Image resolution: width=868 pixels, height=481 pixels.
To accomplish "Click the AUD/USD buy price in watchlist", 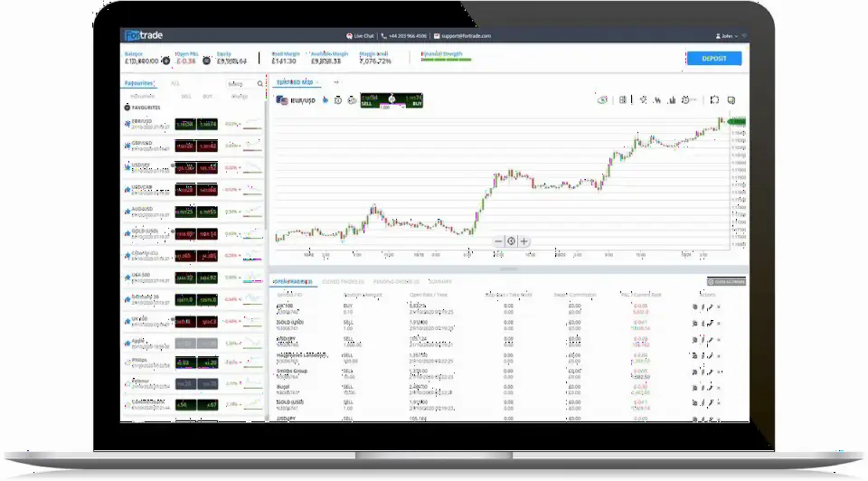I will 208,212.
